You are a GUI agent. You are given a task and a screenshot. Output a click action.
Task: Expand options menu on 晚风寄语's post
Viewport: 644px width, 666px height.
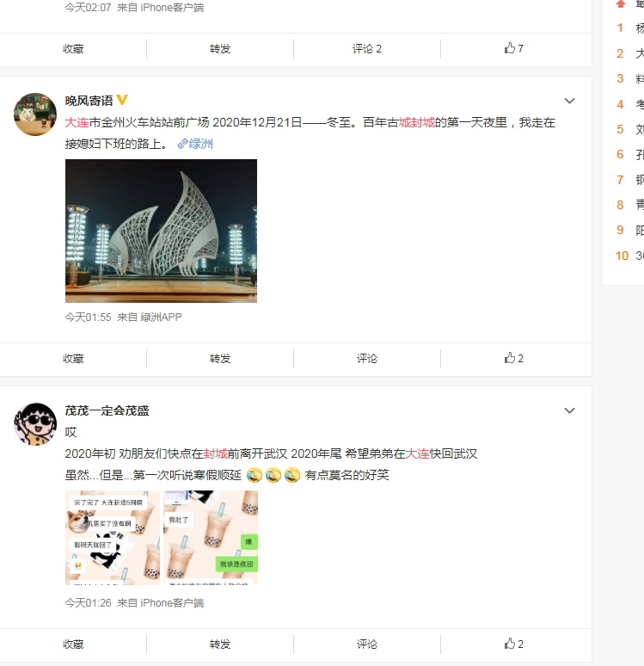pos(569,101)
